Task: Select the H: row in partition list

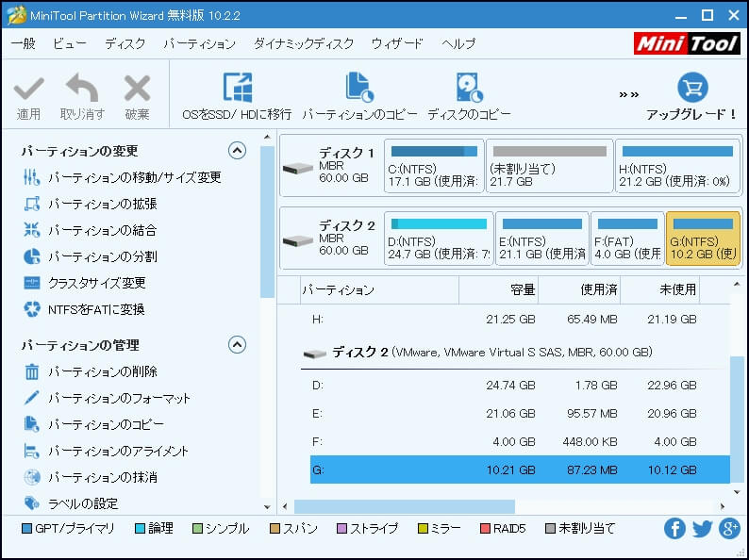Action: tap(520, 319)
